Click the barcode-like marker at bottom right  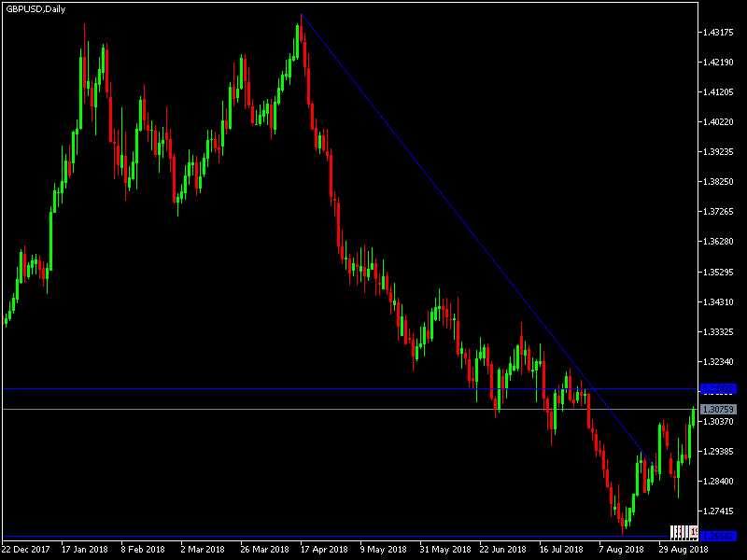coord(684,531)
